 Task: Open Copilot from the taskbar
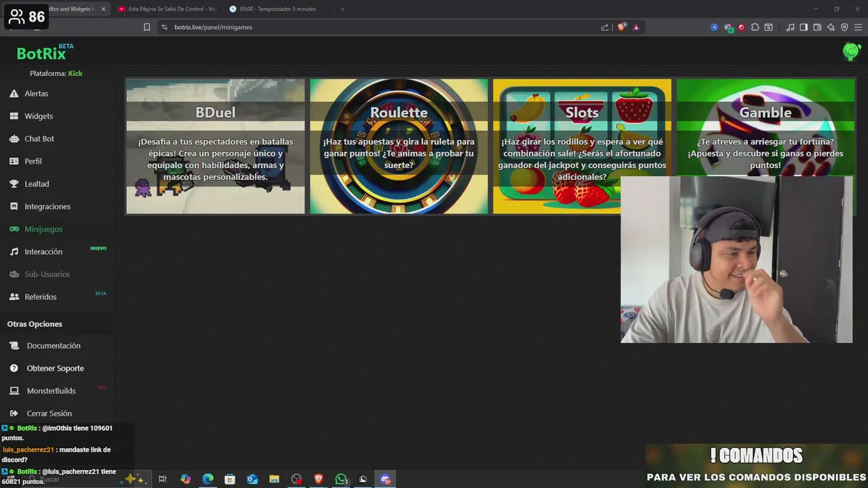(185, 479)
